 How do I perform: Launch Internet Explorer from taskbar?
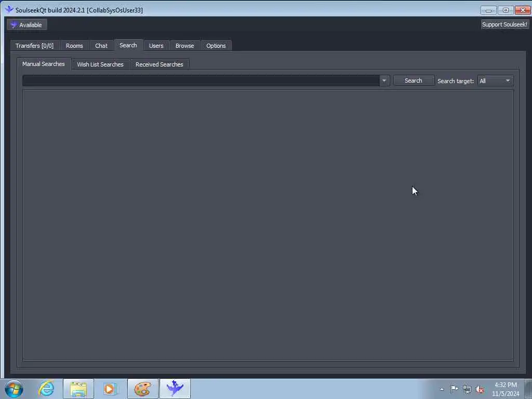(46, 389)
